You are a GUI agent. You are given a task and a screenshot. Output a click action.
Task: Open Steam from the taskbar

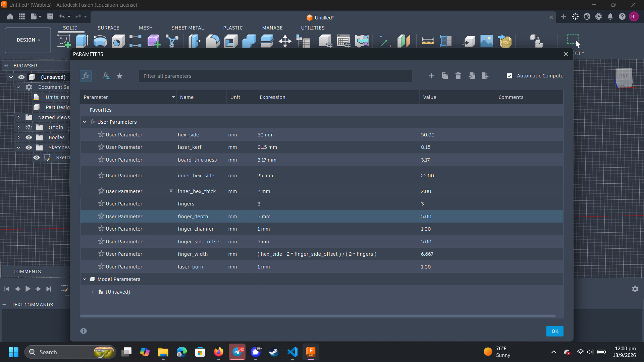(274, 352)
